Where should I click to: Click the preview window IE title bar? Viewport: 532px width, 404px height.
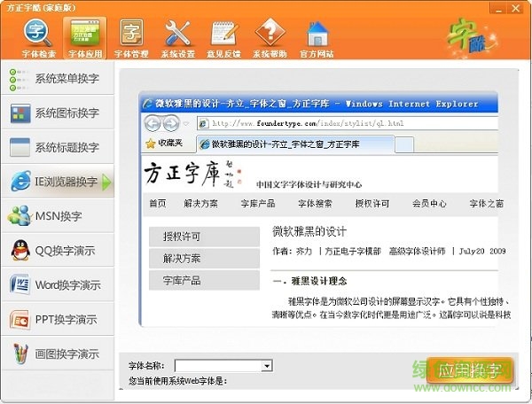319,104
